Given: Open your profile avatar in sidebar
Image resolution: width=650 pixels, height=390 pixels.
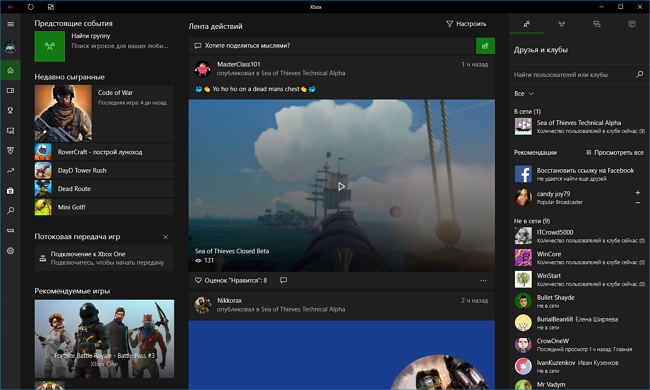Looking at the screenshot, I should point(10,47).
